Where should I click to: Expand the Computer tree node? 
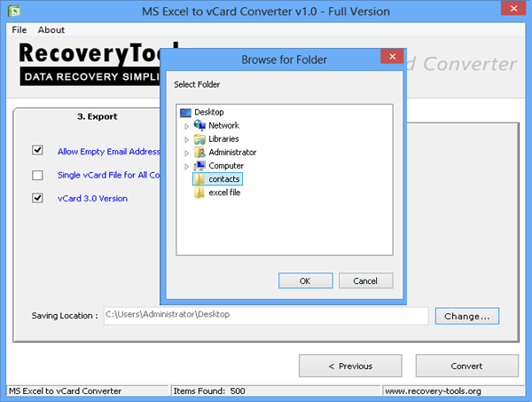(x=186, y=166)
